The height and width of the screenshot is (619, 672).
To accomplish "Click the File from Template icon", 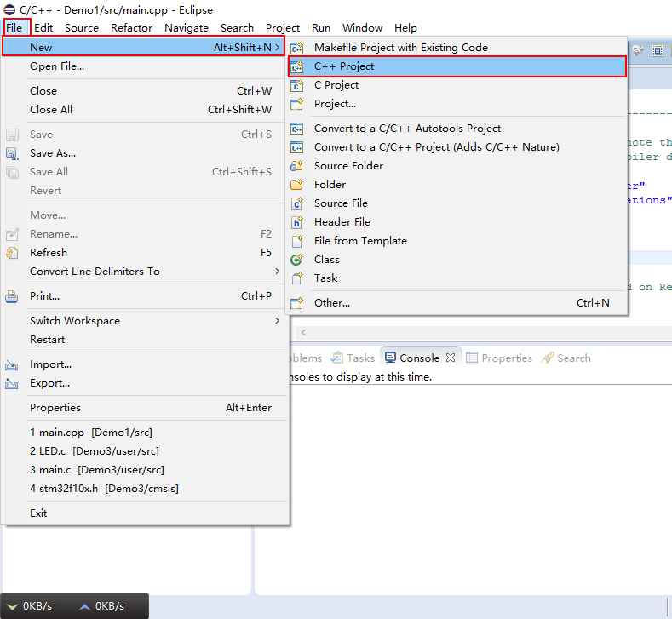I will click(296, 241).
